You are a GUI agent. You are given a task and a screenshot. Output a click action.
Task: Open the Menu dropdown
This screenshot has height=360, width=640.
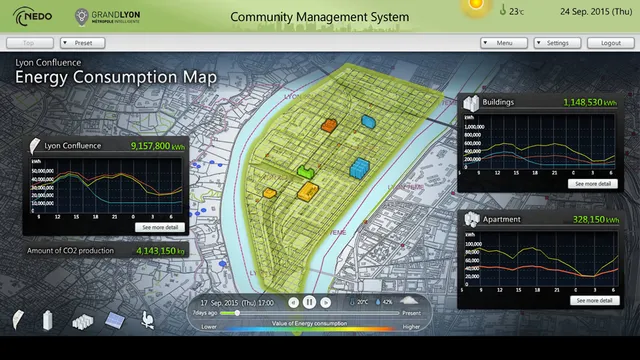click(504, 43)
